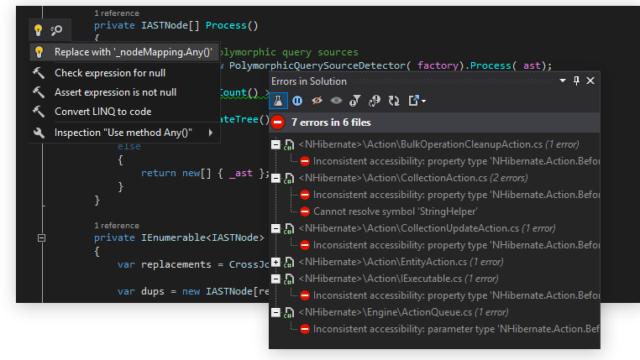
Task: Collapse the IEnumerable method outlining box
Action: [x=41, y=238]
